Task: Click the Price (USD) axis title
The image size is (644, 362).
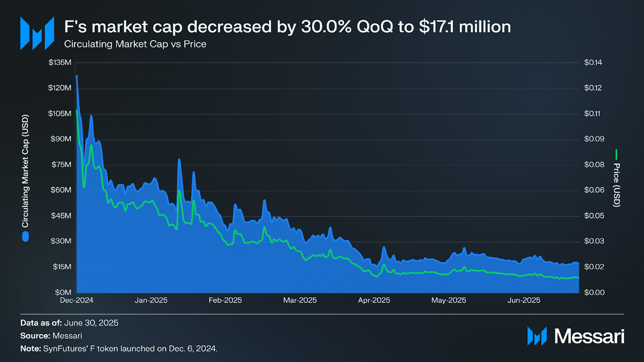Action: 617,185
